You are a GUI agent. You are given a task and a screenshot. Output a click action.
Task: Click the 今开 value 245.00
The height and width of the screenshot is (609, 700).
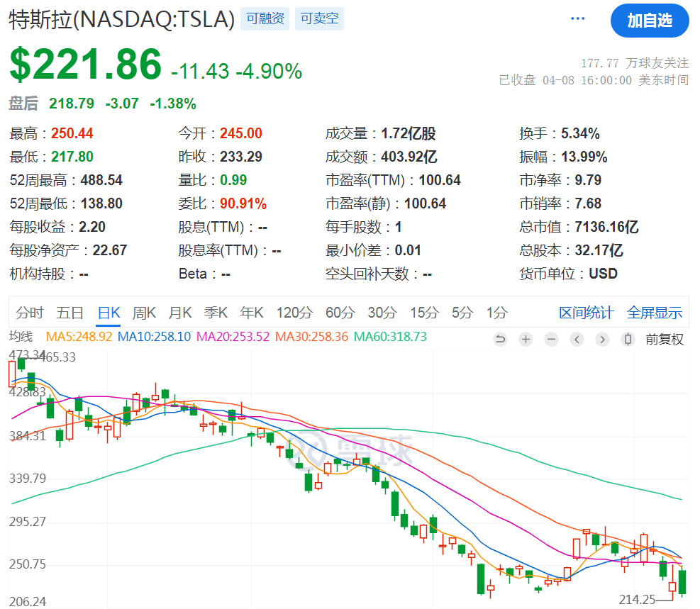tap(241, 133)
